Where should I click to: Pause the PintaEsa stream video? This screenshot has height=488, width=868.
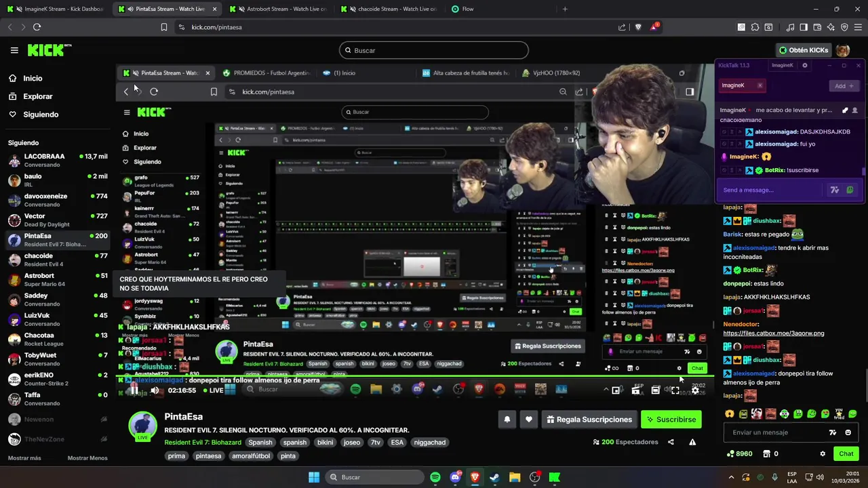coord(134,390)
